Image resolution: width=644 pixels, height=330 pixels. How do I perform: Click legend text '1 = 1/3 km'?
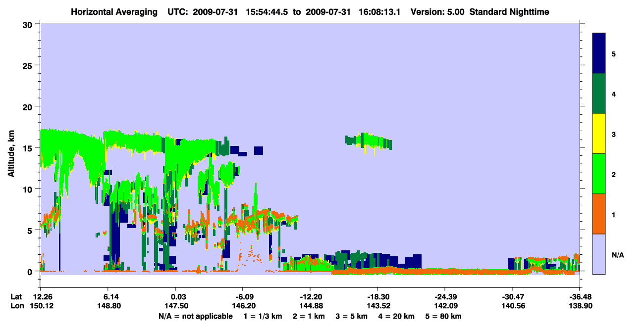point(263,316)
